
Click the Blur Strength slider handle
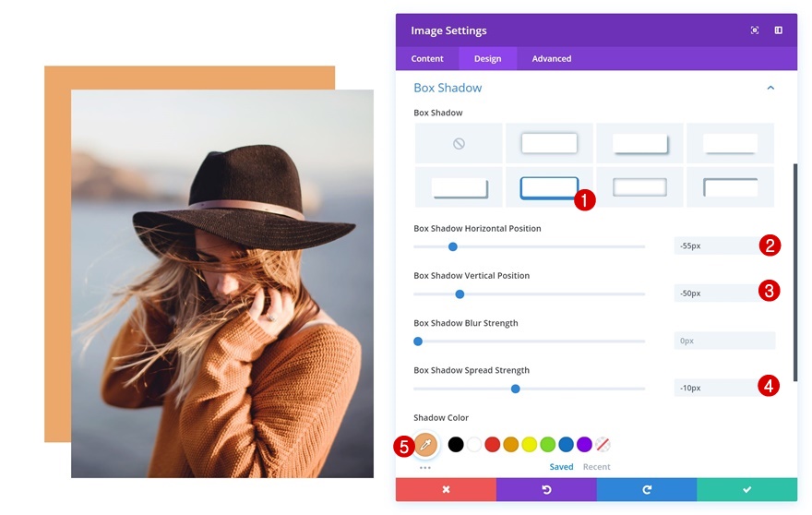[x=418, y=341]
